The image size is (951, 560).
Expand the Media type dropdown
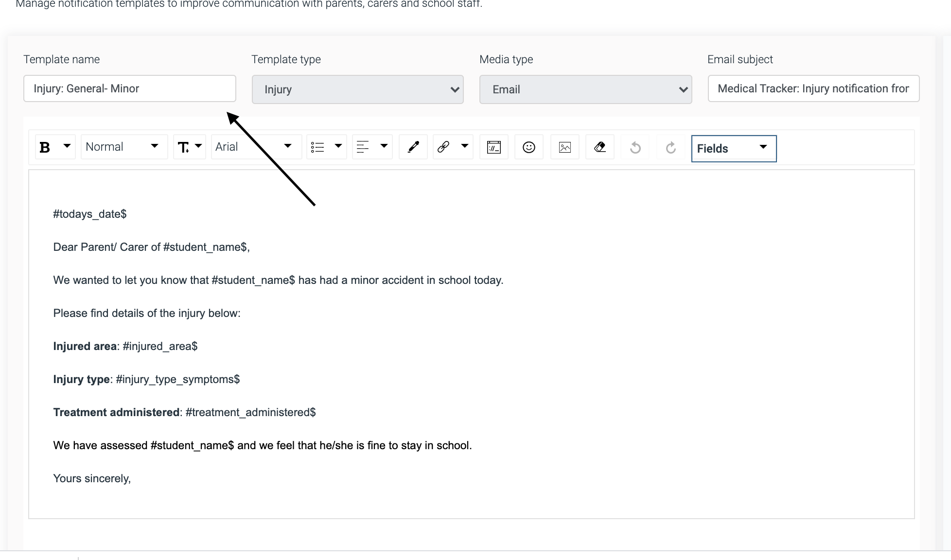[x=683, y=88]
